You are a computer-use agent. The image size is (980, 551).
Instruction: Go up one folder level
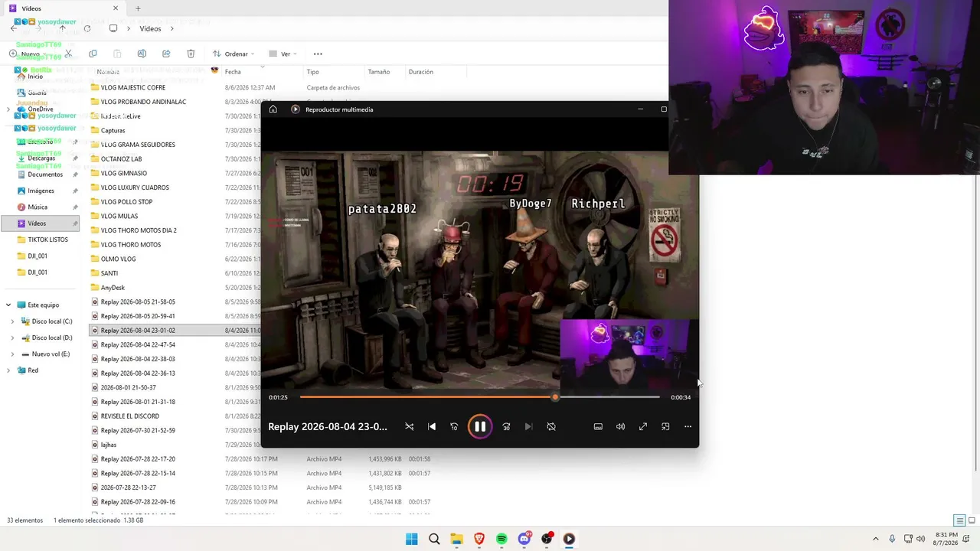(63, 28)
